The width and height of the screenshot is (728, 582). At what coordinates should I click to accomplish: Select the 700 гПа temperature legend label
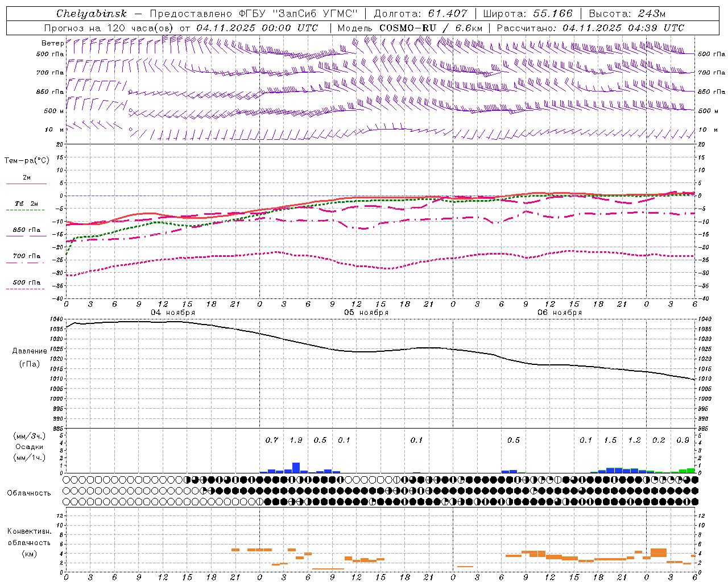[27, 256]
